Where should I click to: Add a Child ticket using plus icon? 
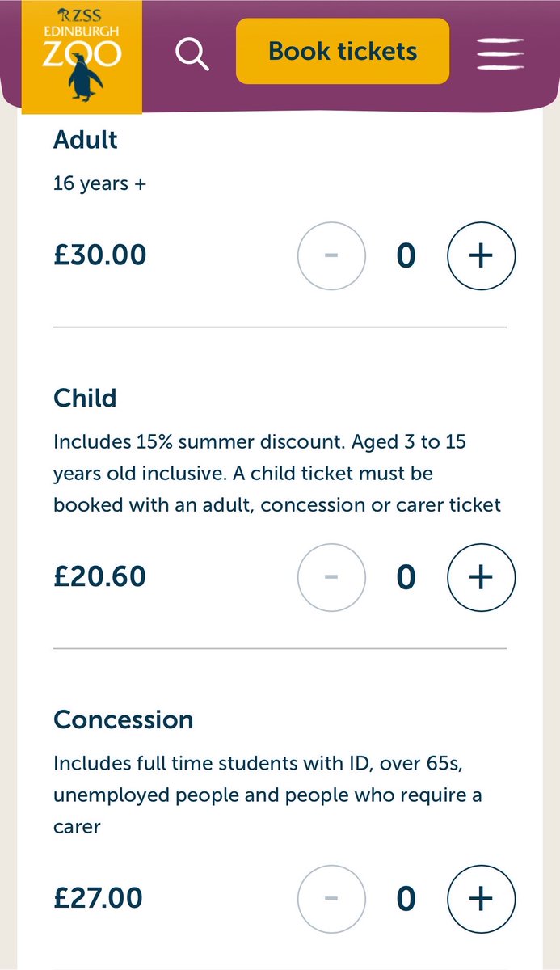(481, 577)
